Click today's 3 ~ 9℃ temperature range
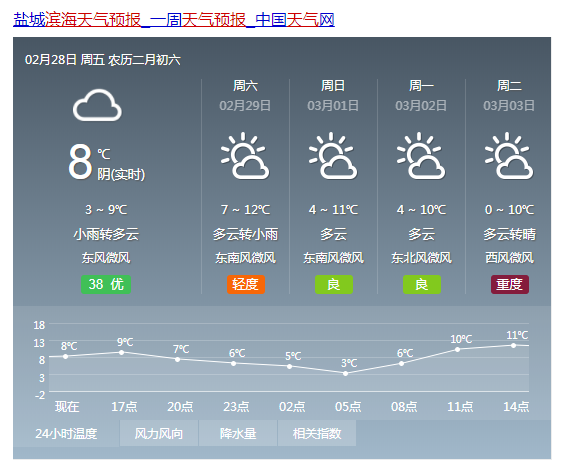 coord(106,209)
